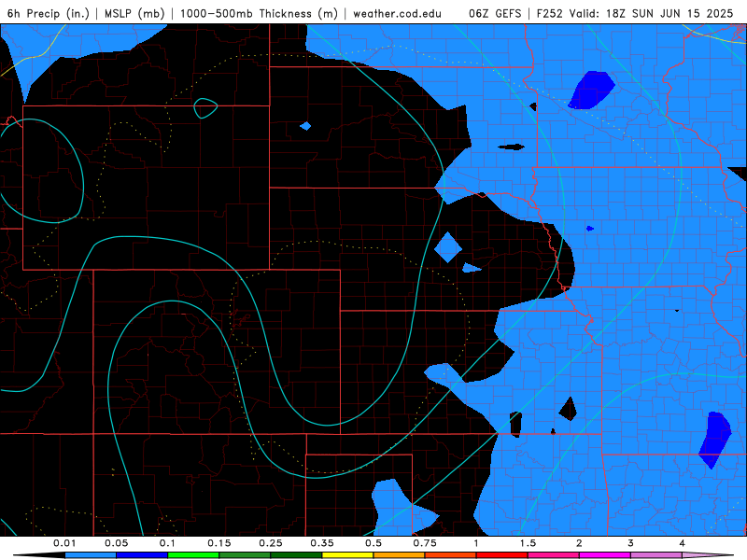Select the magenta 2–3 legend swatch

pos(605,555)
